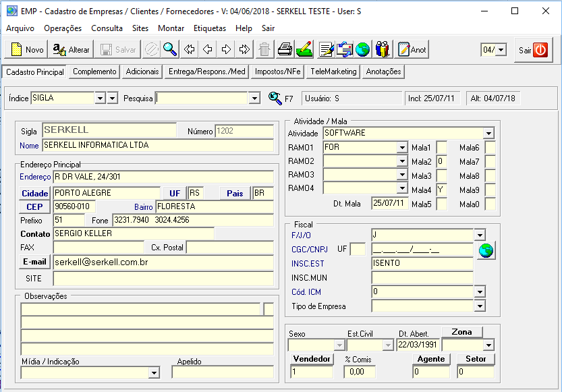Open the Mídia / Indicação dropdown
Image resolution: width=562 pixels, height=392 pixels.
click(154, 373)
